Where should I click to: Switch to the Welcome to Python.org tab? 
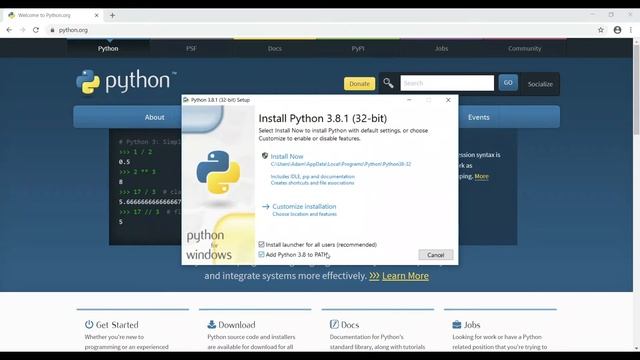[x=52, y=16]
